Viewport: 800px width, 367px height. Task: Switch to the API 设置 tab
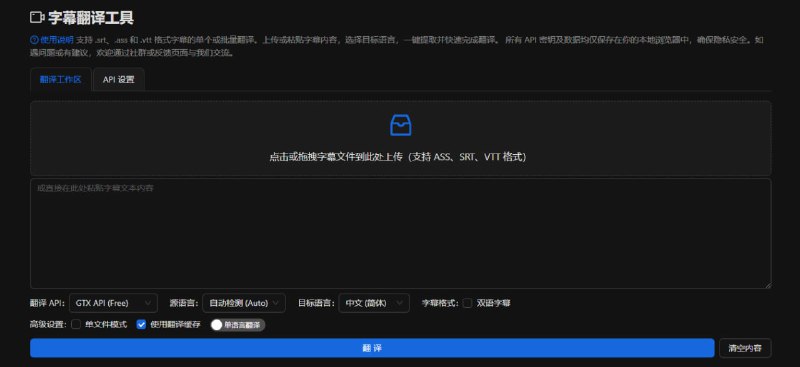[x=119, y=80]
